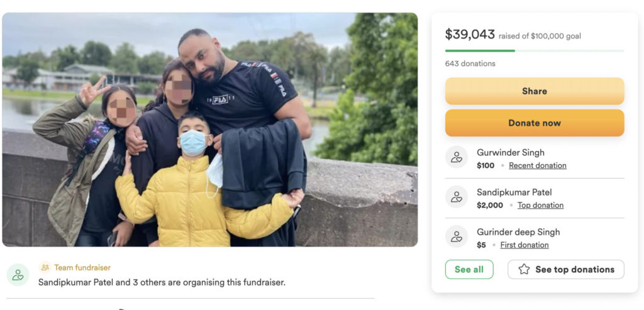The height and width of the screenshot is (310, 644).
Task: Click the Team fundraiser label
Action: pos(82,267)
